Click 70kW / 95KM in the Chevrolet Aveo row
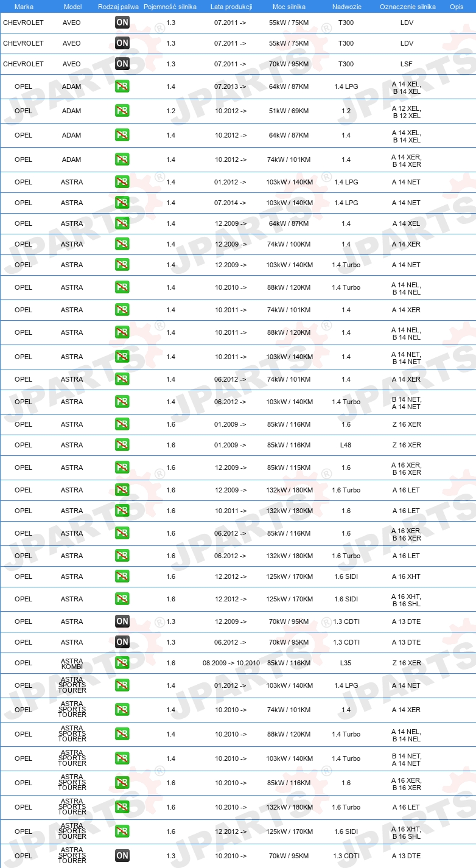 [x=289, y=64]
